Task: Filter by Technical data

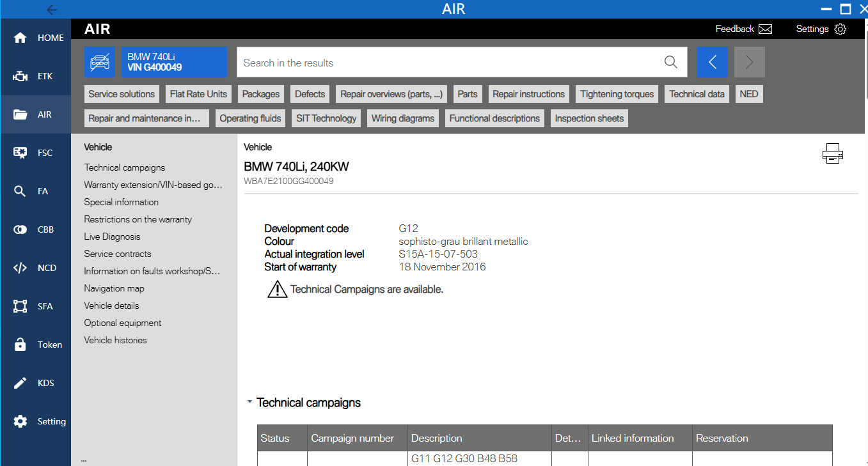Action: (697, 94)
